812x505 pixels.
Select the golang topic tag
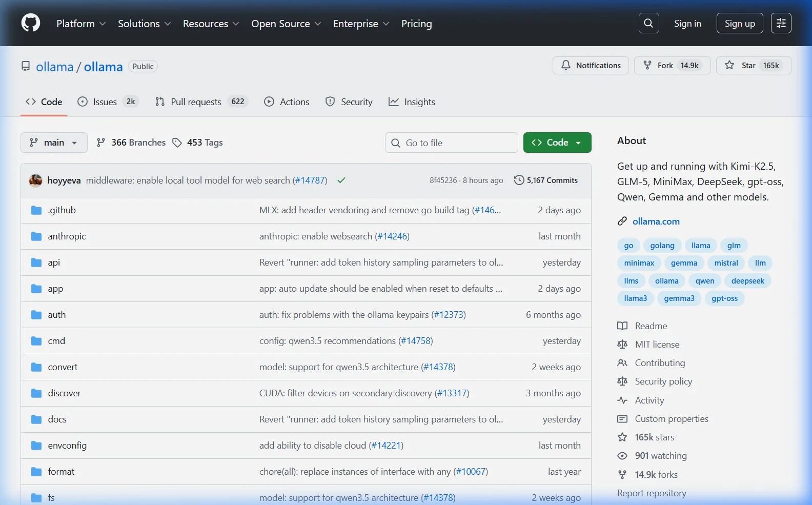(x=662, y=245)
